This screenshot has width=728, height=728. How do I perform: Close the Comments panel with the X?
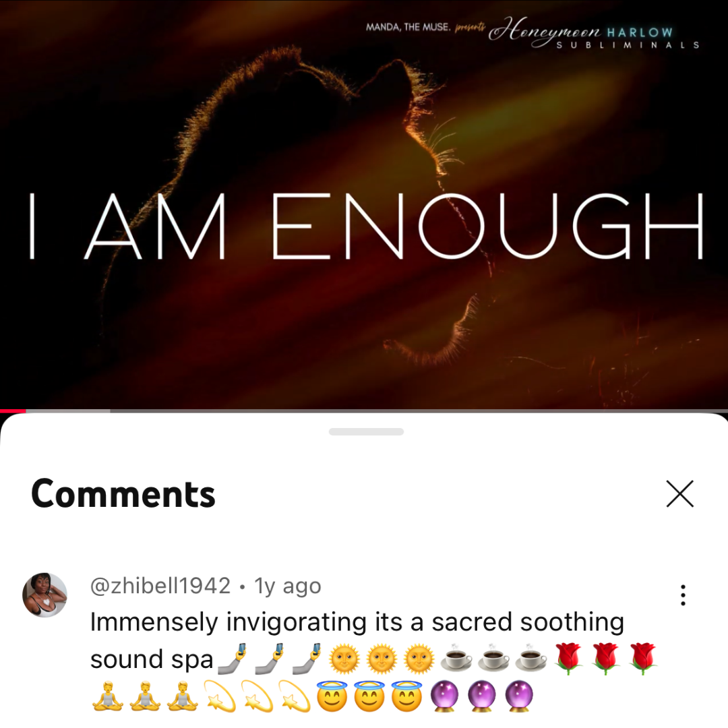pos(679,493)
